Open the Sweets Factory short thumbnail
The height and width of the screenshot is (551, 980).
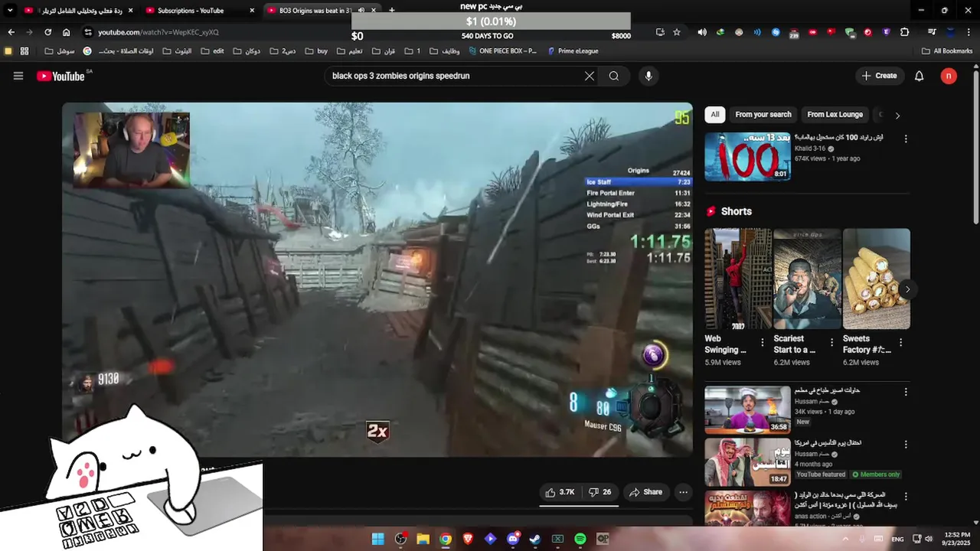pyautogui.click(x=877, y=279)
